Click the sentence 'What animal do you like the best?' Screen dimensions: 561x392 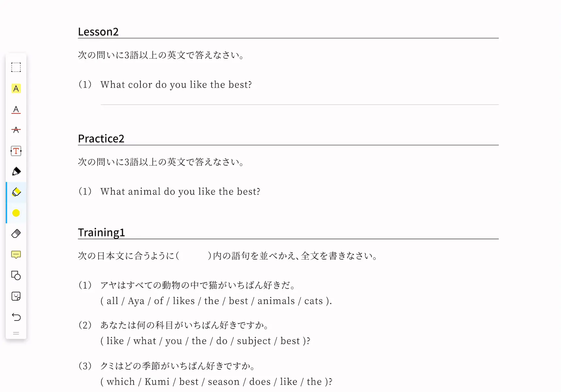(x=180, y=191)
